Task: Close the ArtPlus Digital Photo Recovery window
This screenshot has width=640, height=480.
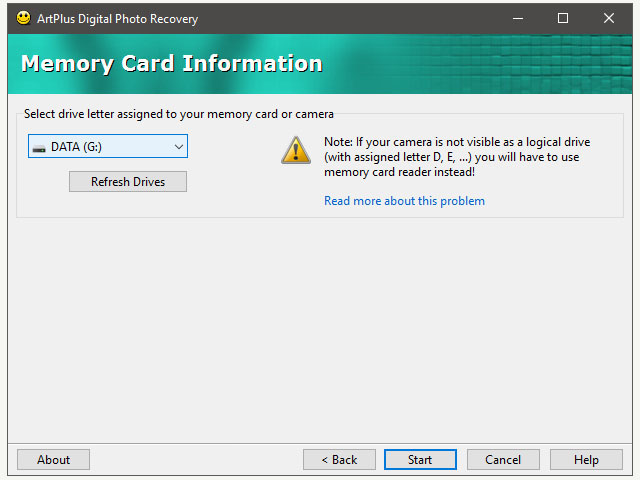Action: tap(609, 18)
